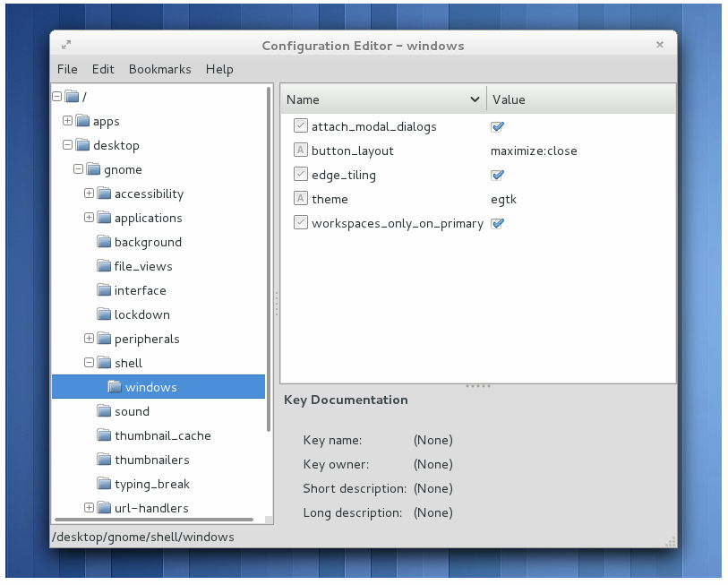The height and width of the screenshot is (585, 728).
Task: Toggle the attach_modal_dialogs value checkbox
Action: (x=497, y=126)
